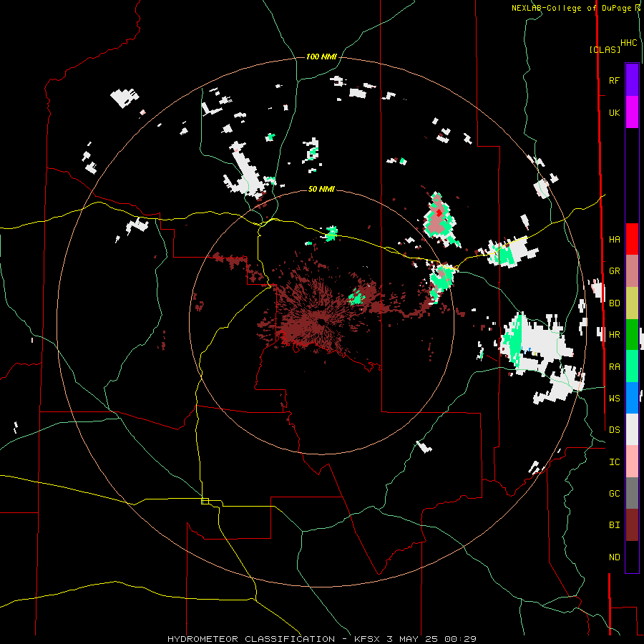Click the WS legend label
The width and height of the screenshot is (644, 644).
[614, 399]
